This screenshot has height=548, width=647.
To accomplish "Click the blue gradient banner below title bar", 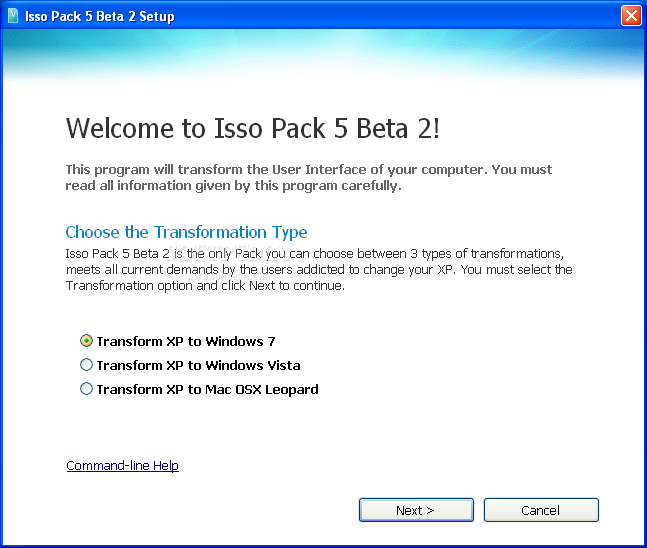I will tap(323, 58).
